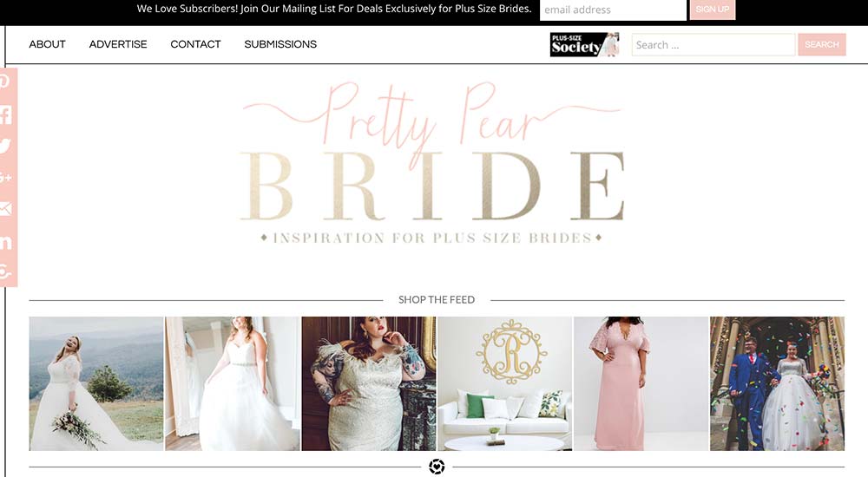Click the bottom sidebar share icon

coord(5,271)
